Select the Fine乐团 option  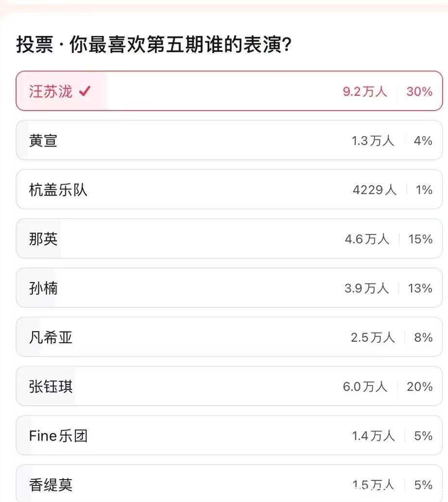coord(58,435)
